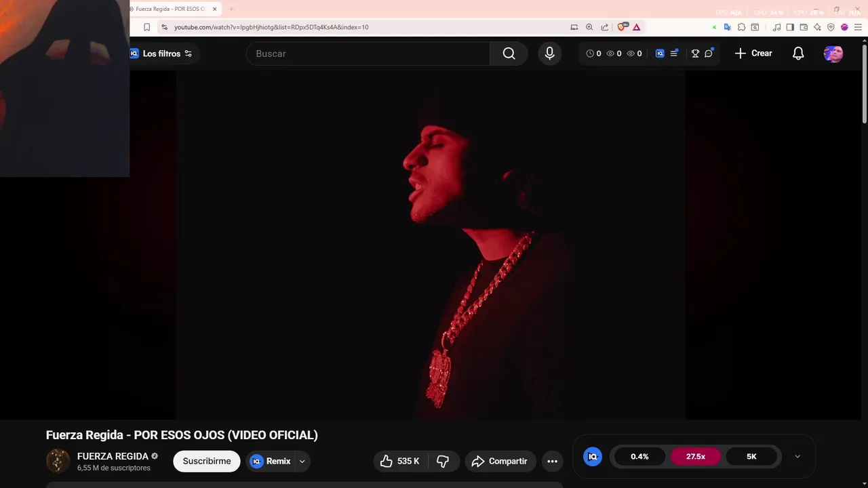The image size is (868, 488).
Task: Click the green X extension icon
Action: point(714,27)
